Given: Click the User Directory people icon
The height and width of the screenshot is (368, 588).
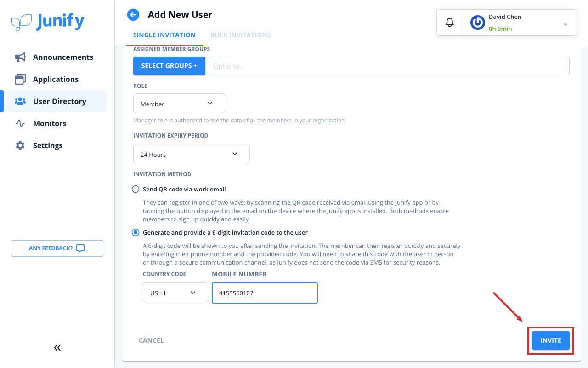Looking at the screenshot, I should tap(20, 101).
